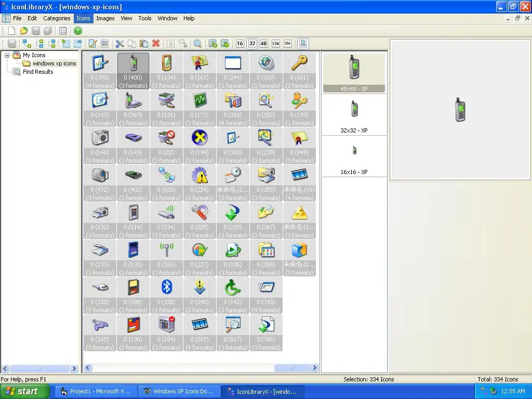Viewport: 532px width, 399px height.
Task: Click the magnifier Find icon in the toolbar
Action: coord(197,44)
